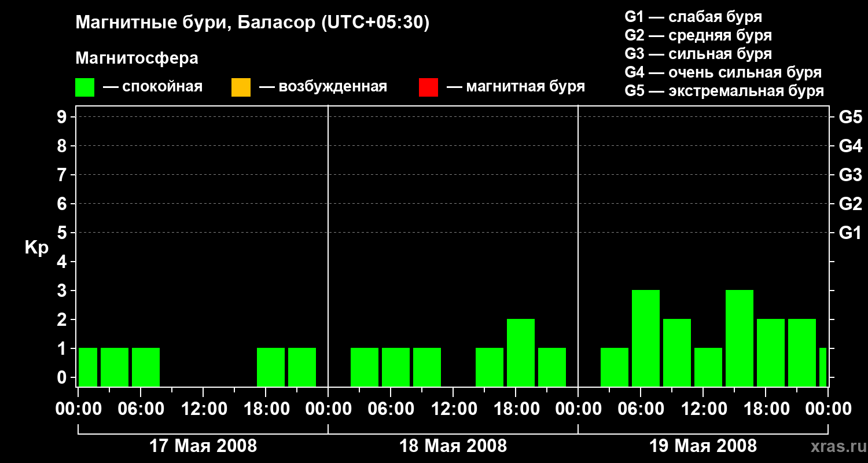Viewport: 868px width, 463px height.
Task: Click the '06:00' time label under 18 May
Action: coord(391,409)
